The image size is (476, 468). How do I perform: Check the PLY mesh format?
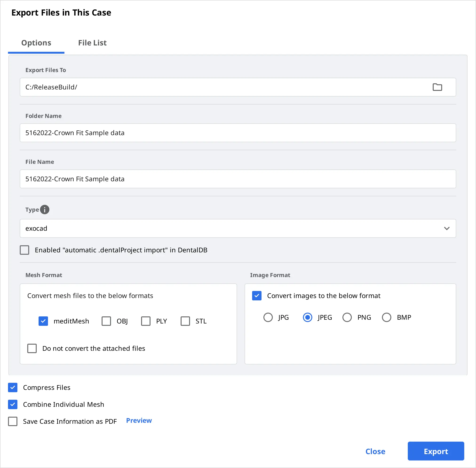[146, 321]
